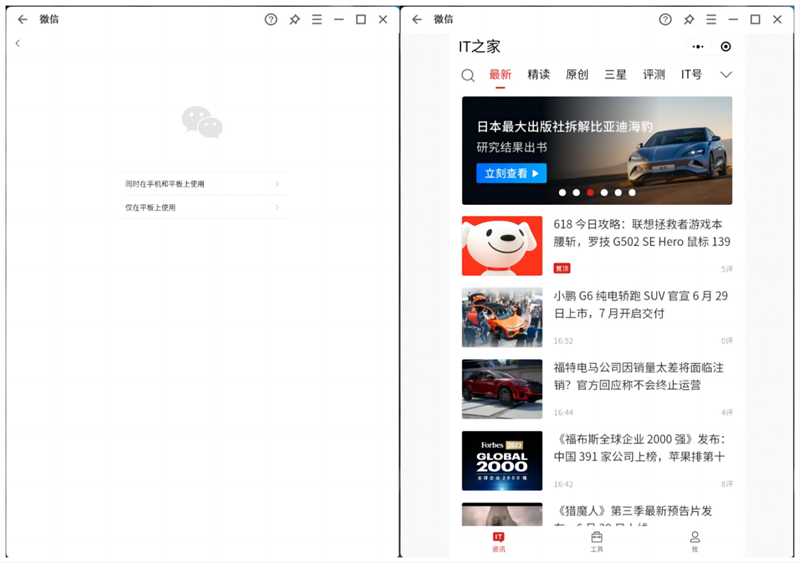Open hamburger menu in right 微信 window

[x=711, y=19]
